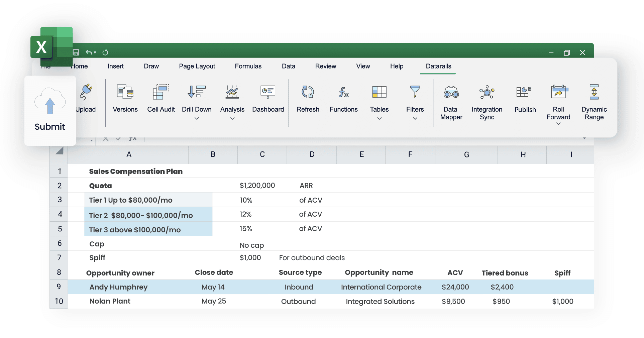Click the Submit cloud upload icon
644x338 pixels.
point(50,101)
